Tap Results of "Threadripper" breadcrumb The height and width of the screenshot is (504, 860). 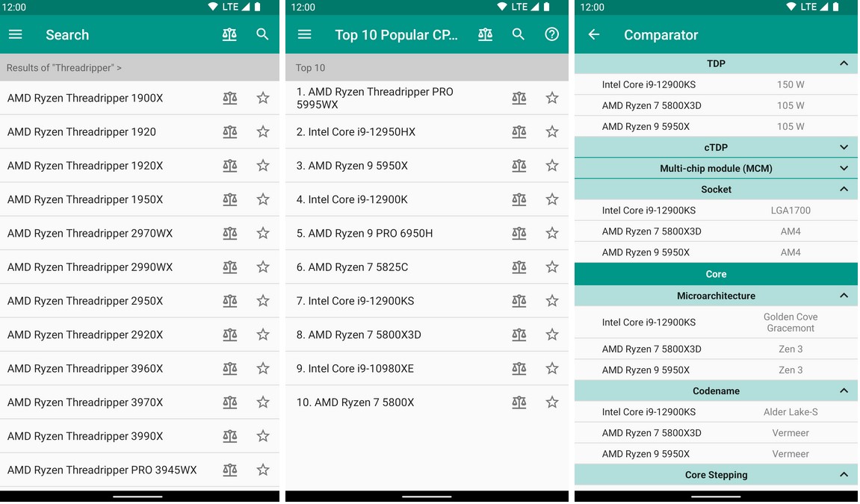pos(64,68)
